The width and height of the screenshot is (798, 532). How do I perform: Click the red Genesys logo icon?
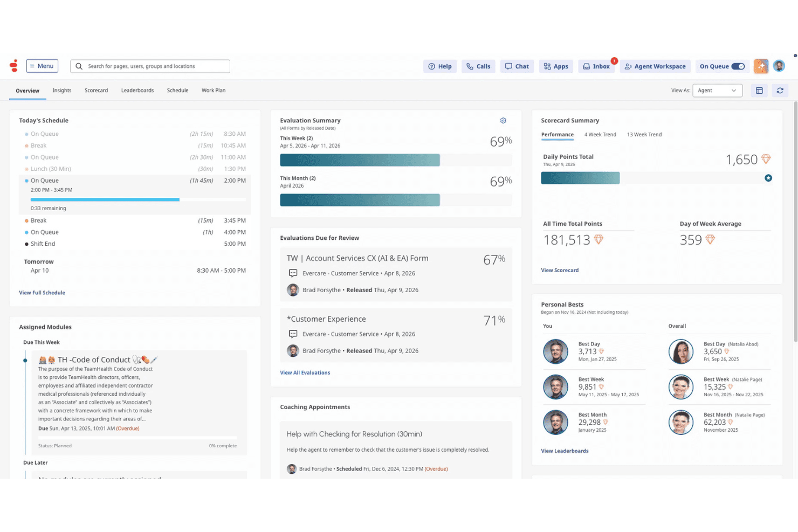[x=14, y=66]
